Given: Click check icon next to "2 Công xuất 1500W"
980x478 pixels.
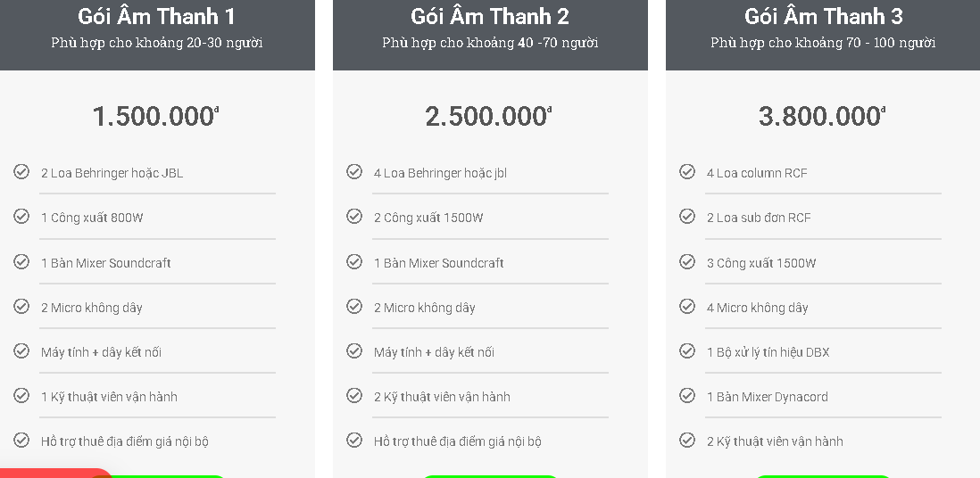Looking at the screenshot, I should click(354, 216).
